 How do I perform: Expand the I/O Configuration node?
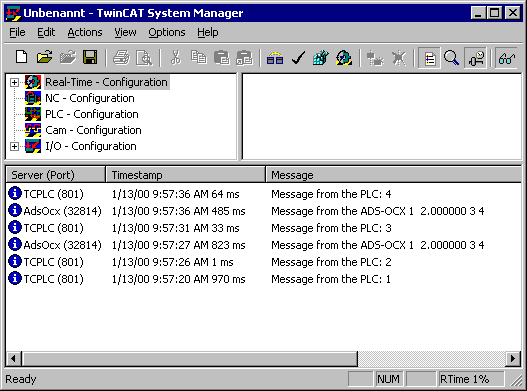click(14, 146)
